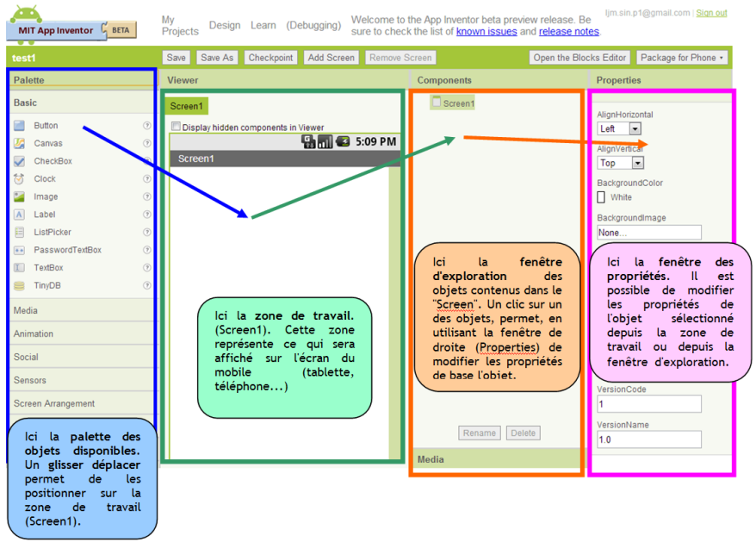
Task: Open help for the TextBox component
Action: point(147,268)
